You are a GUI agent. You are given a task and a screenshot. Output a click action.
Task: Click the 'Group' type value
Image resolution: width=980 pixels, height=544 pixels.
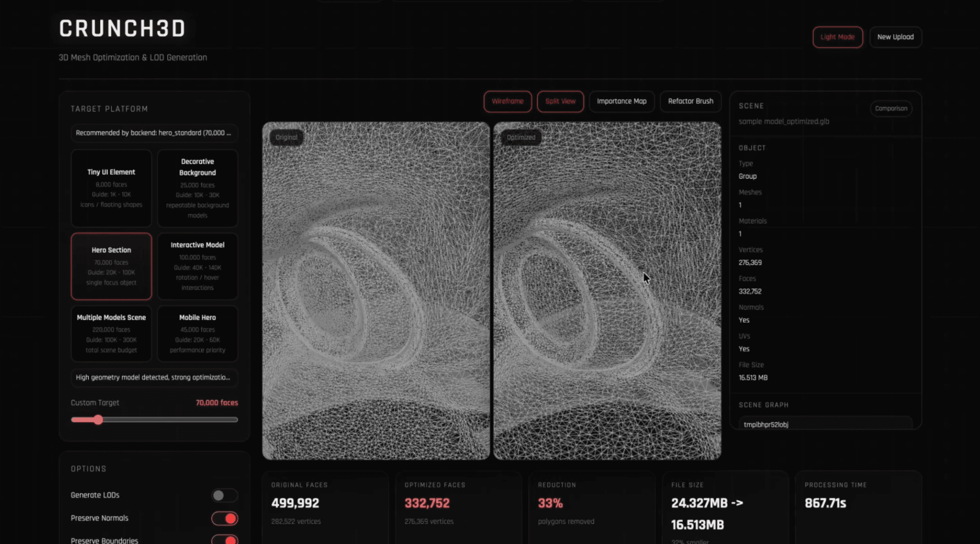(747, 177)
